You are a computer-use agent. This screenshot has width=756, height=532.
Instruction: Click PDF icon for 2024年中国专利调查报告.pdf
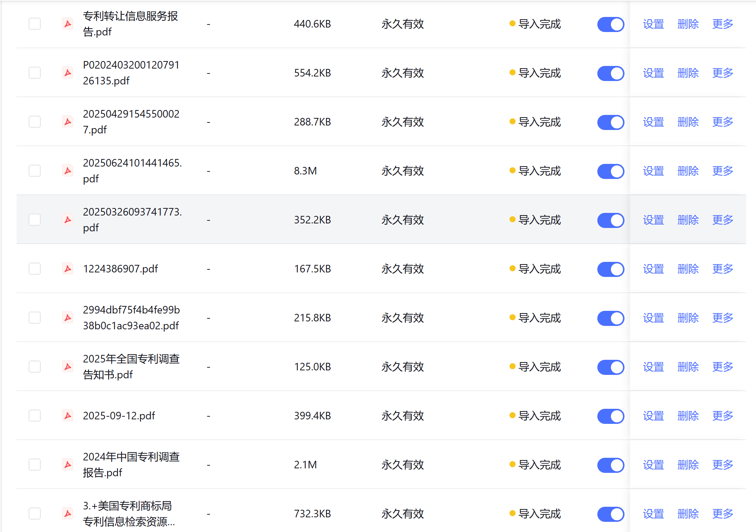(x=68, y=465)
